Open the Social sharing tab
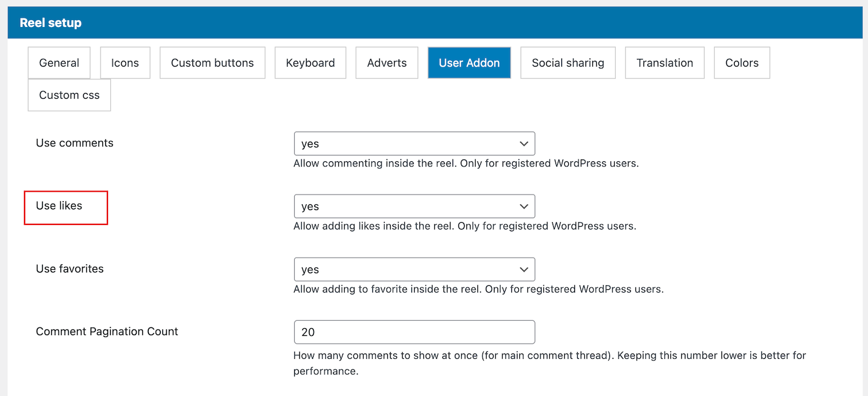 568,63
